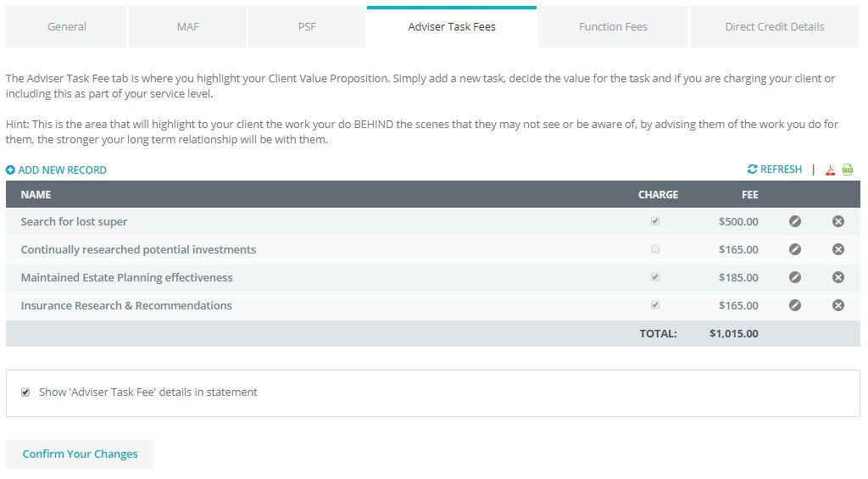Edit Maintained Estate Planning effectiveness record
This screenshot has width=868, height=479.
(795, 277)
